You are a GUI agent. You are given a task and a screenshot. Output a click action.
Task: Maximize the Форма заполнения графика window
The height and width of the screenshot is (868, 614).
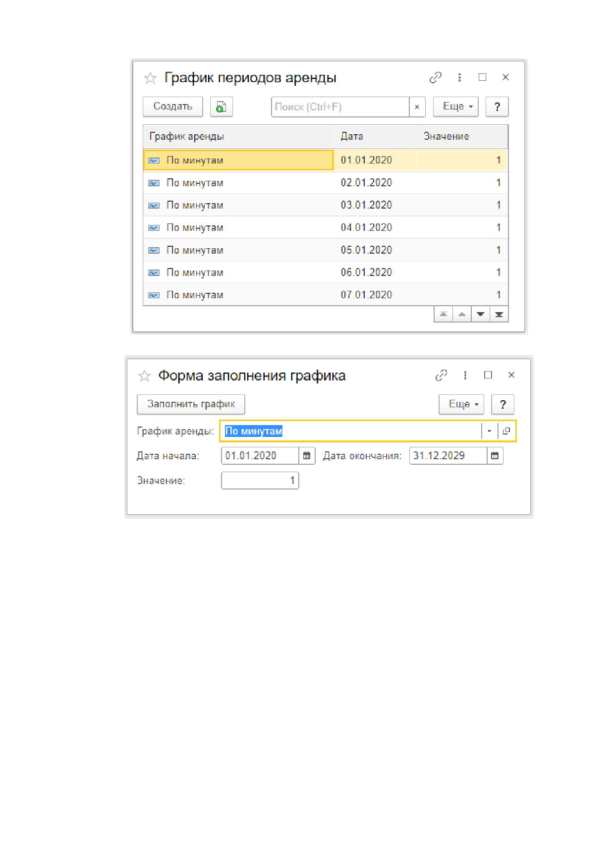tap(488, 375)
